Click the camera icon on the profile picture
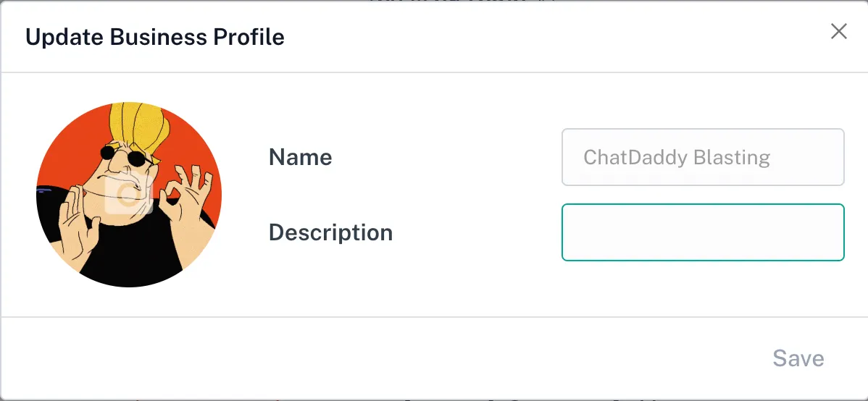Viewport: 868px width, 401px height. tap(129, 195)
